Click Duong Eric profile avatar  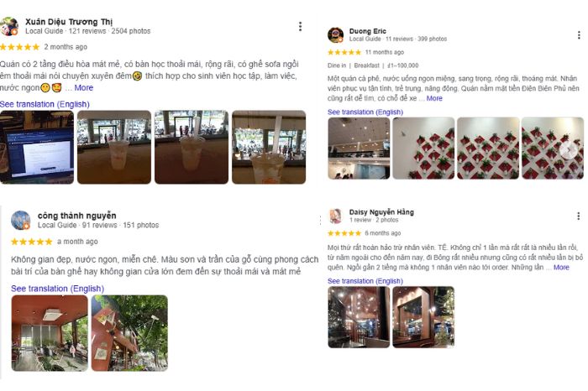tap(335, 35)
